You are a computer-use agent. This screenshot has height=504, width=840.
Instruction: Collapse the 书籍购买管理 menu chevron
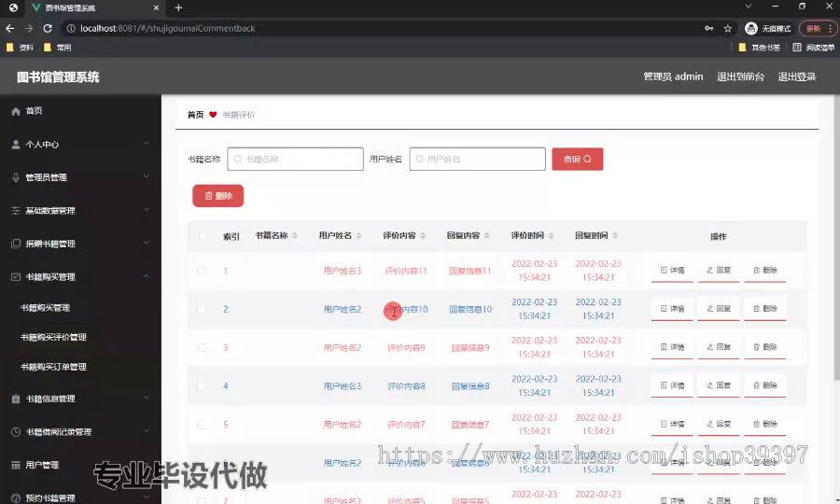click(x=146, y=276)
